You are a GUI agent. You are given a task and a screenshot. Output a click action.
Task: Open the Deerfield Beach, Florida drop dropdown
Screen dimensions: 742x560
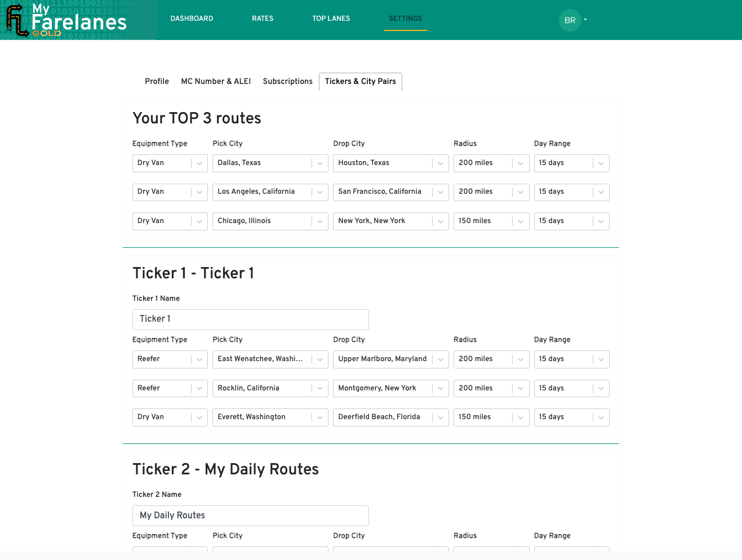[x=391, y=417]
